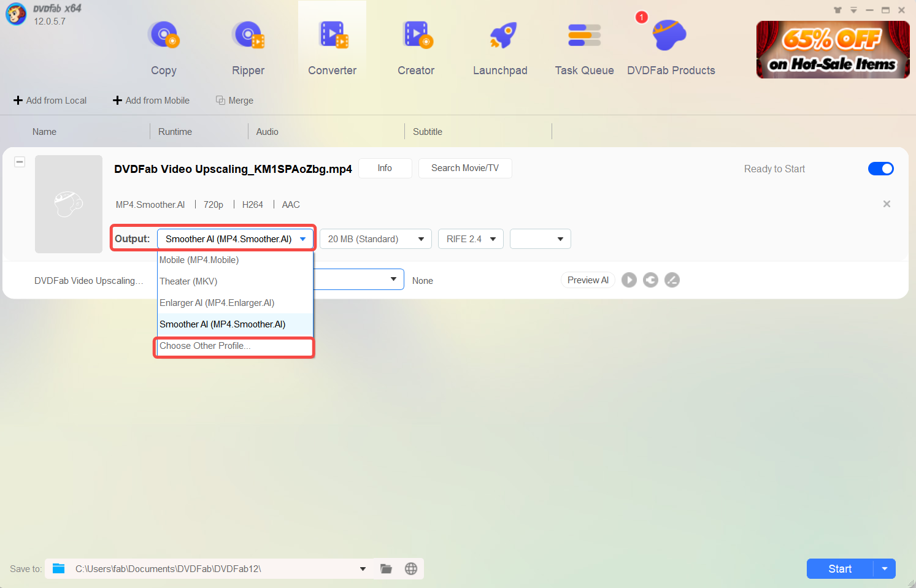Open the Task Queue

[x=584, y=48]
